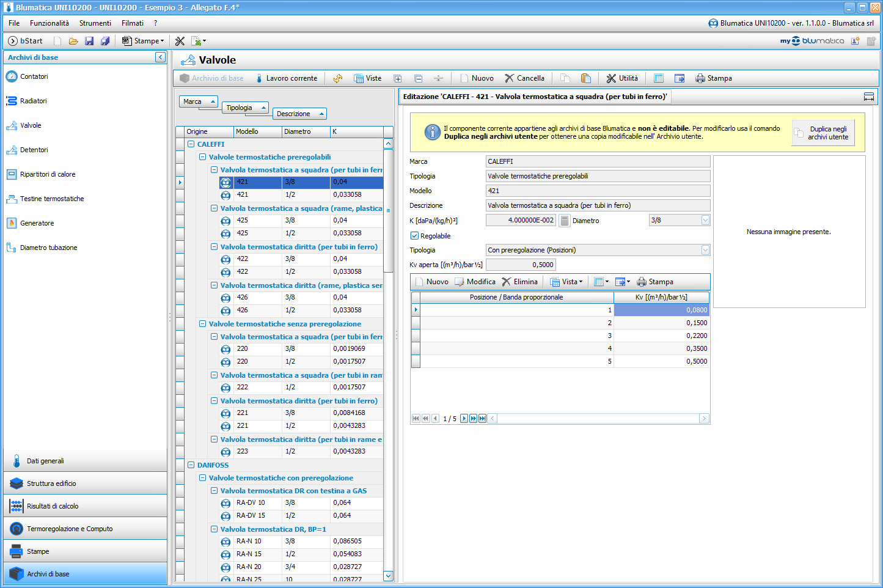Viewport: 883px width, 588px height.
Task: Collapse the Archivi di base side panel
Action: [x=160, y=57]
